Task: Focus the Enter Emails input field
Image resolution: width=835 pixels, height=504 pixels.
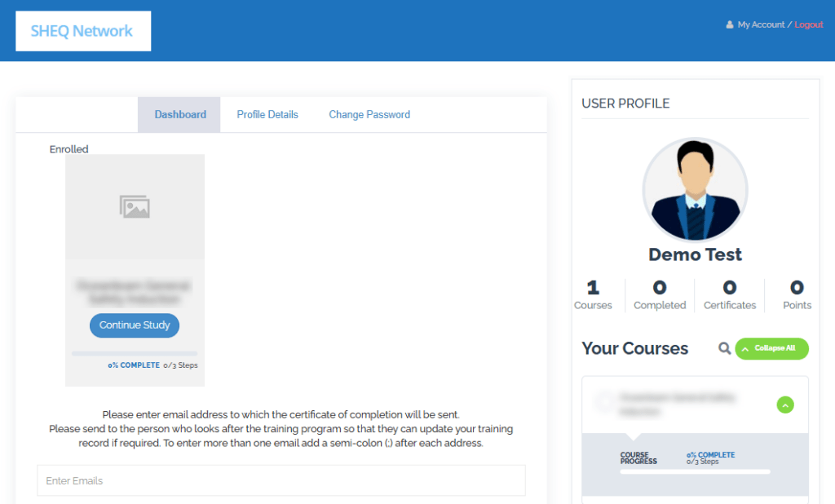Action: click(281, 480)
